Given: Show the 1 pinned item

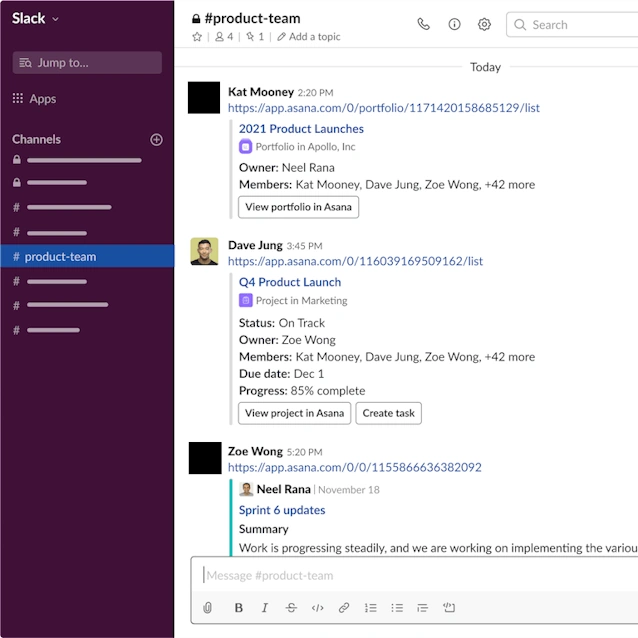Looking at the screenshot, I should (255, 37).
